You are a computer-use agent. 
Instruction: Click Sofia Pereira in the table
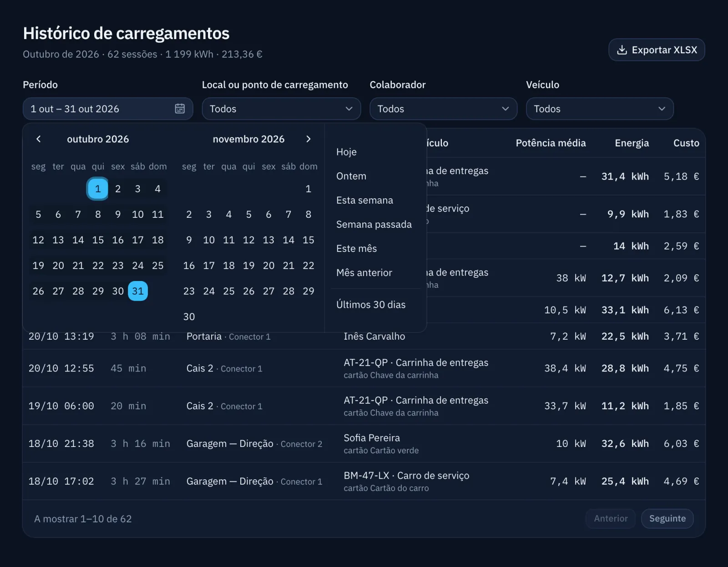coord(372,438)
